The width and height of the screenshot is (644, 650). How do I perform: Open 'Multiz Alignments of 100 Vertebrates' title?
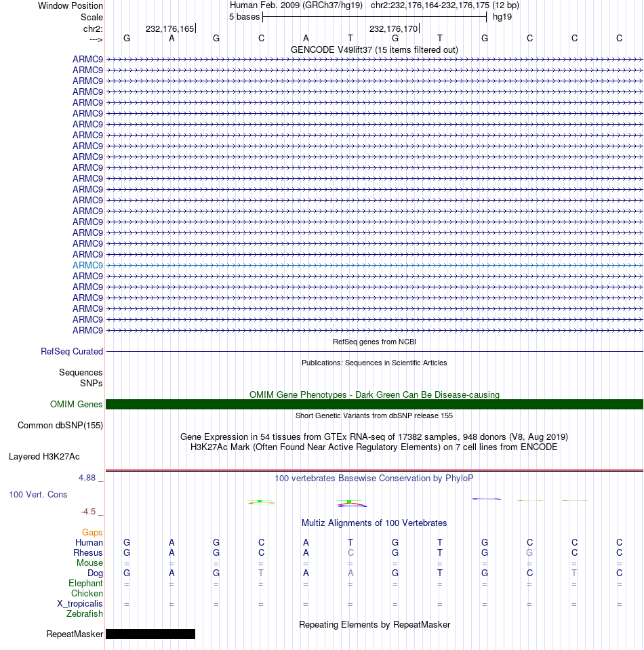coord(374,523)
